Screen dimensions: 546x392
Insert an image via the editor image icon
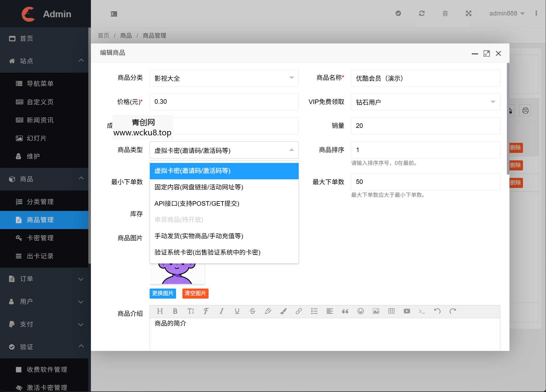coord(376,311)
